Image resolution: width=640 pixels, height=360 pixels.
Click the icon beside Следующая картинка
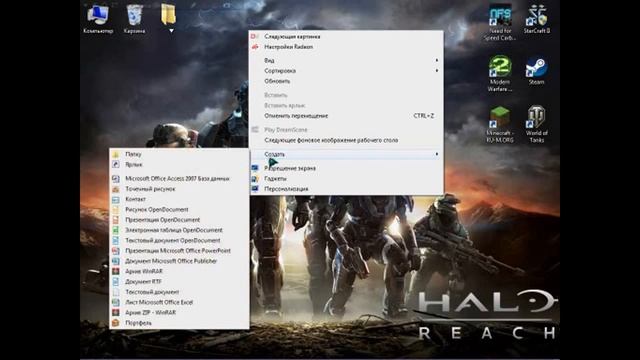pyautogui.click(x=255, y=36)
